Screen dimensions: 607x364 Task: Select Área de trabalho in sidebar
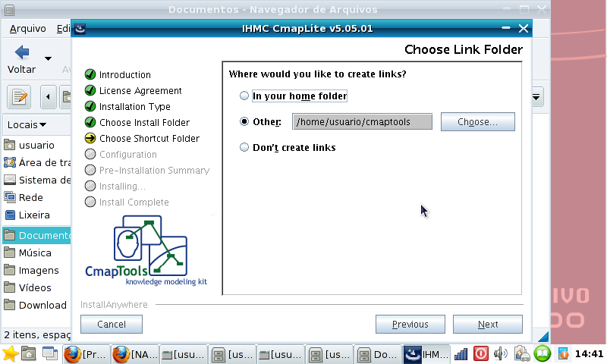pyautogui.click(x=36, y=162)
